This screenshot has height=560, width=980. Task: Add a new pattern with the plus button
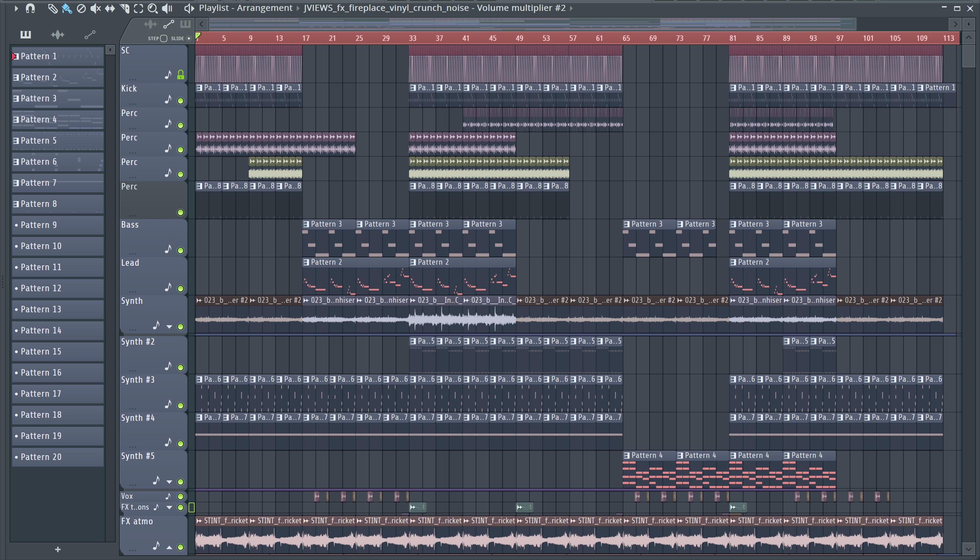tap(58, 549)
